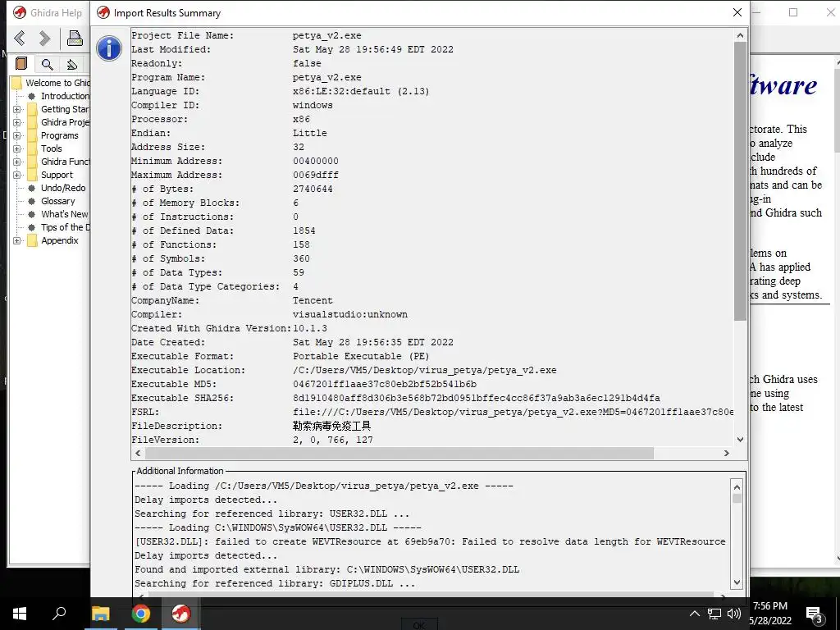Screen dimensions: 840x630
Task: Click the Compiler value visualstudio:unknown
Action: click(x=349, y=314)
